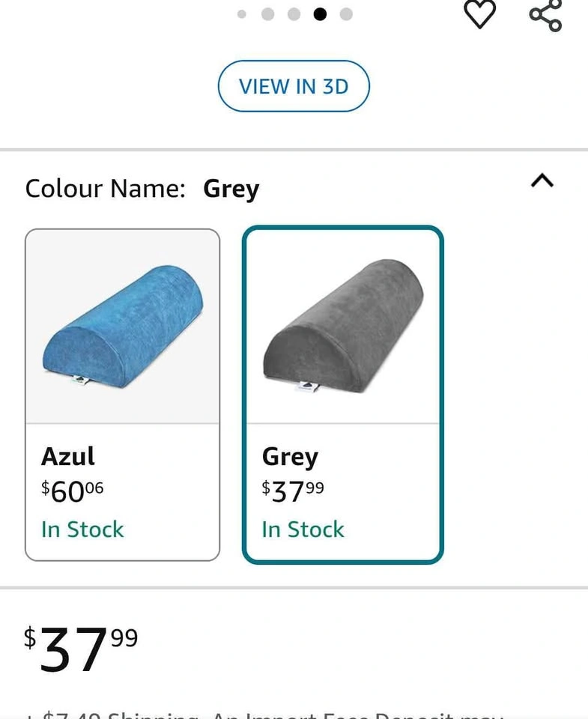Click In Stock under Grey option
The height and width of the screenshot is (719, 588).
pyautogui.click(x=303, y=530)
